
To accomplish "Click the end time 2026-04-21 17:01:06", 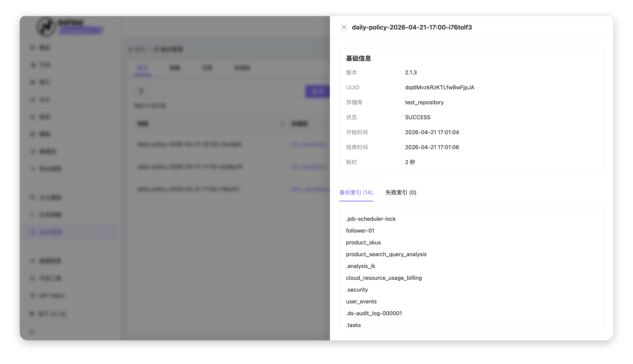I will pyautogui.click(x=432, y=147).
